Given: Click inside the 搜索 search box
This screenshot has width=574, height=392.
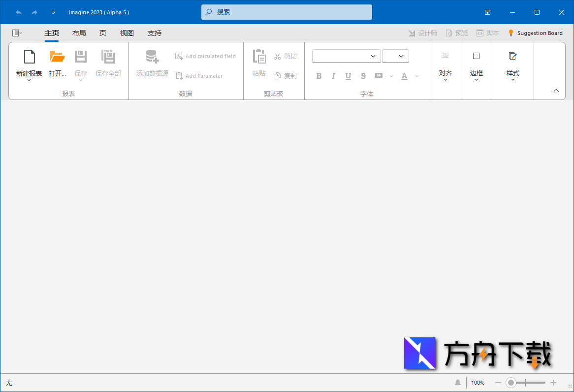Looking at the screenshot, I should point(286,12).
